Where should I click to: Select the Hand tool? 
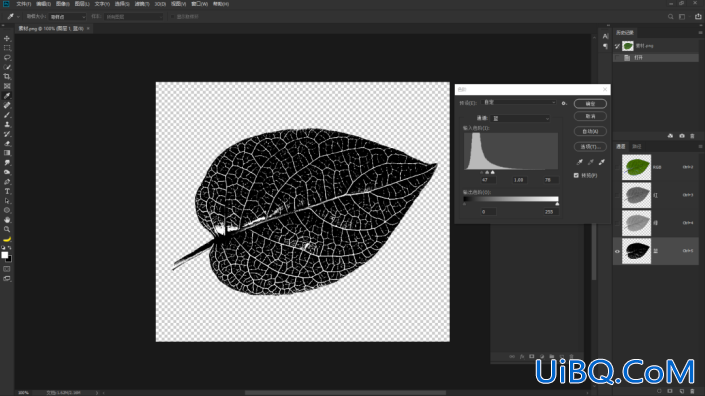coord(7,220)
